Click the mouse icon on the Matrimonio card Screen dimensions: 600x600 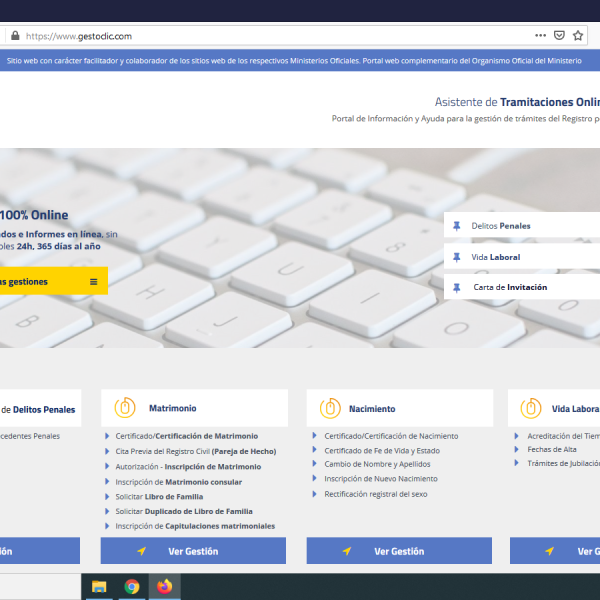click(125, 408)
